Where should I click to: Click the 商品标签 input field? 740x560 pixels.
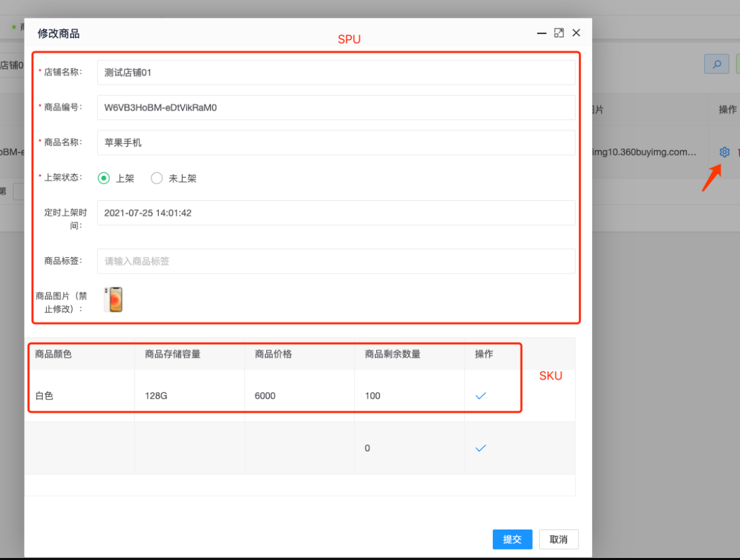coord(336,261)
